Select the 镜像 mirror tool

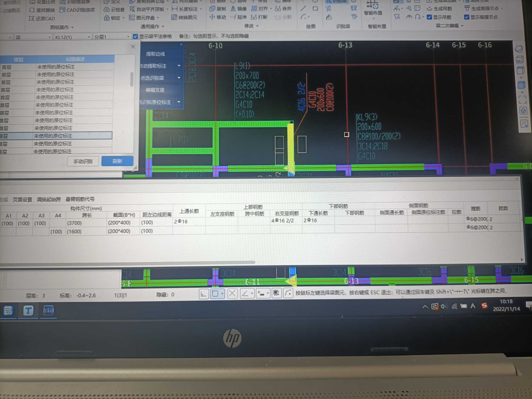pos(239,9)
